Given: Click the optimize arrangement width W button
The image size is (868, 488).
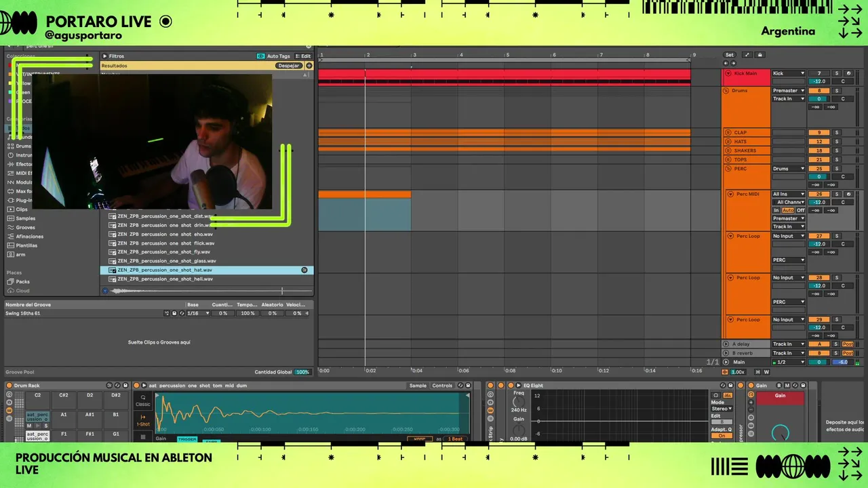Looking at the screenshot, I should pyautogui.click(x=767, y=371).
